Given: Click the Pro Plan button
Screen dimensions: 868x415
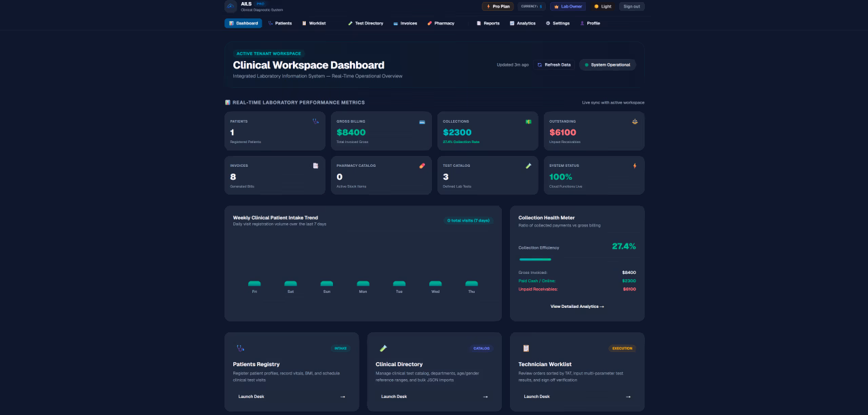Looking at the screenshot, I should (x=498, y=6).
